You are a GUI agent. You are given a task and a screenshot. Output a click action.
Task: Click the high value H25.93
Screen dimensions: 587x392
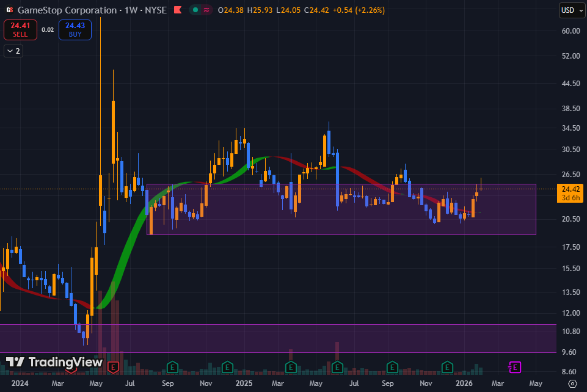(x=260, y=10)
